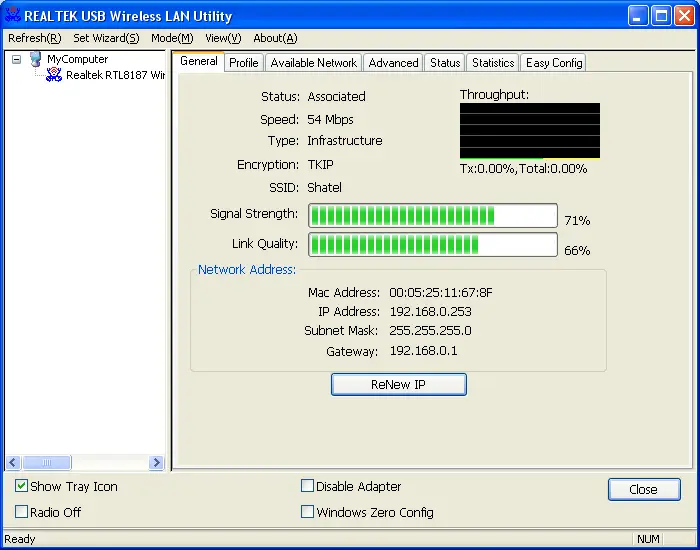
Task: Check the Disable Adapter option
Action: 308,487
